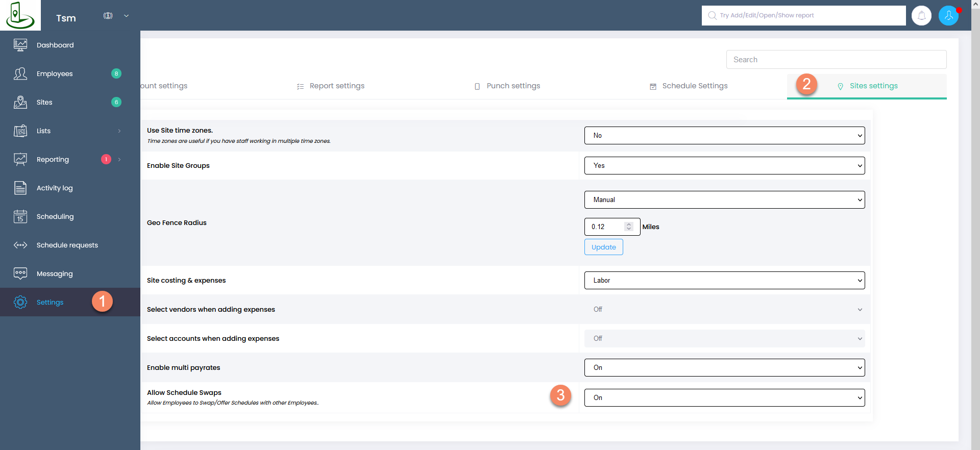Click the Reporting red notification badge
The height and width of the screenshot is (450, 980).
pos(106,159)
